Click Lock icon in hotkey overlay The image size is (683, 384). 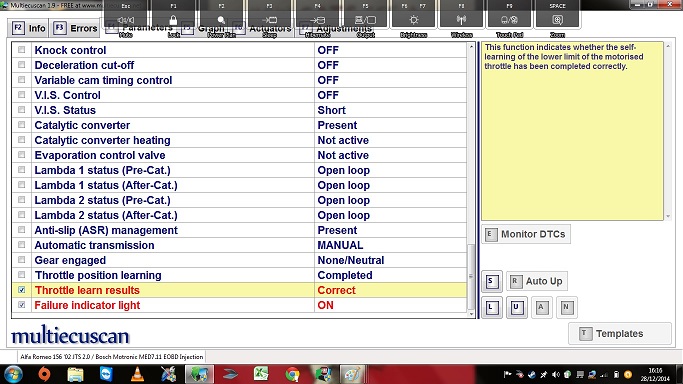pyautogui.click(x=173, y=20)
